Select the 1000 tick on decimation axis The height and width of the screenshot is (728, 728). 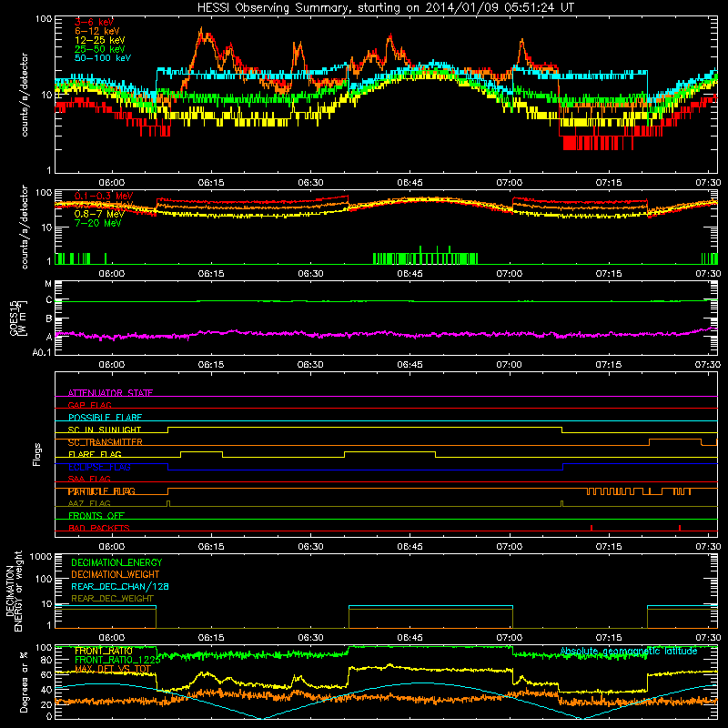41,556
